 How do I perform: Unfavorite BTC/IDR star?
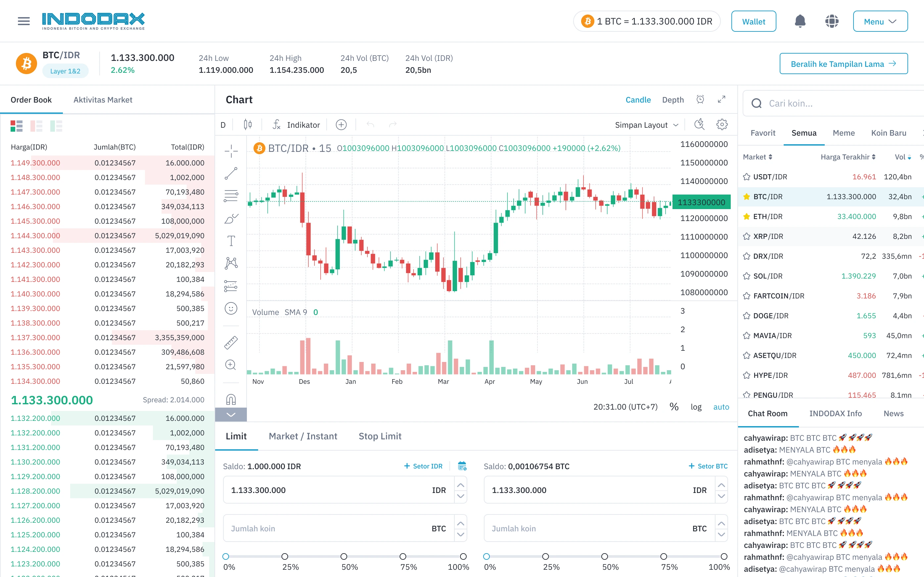pyautogui.click(x=747, y=197)
